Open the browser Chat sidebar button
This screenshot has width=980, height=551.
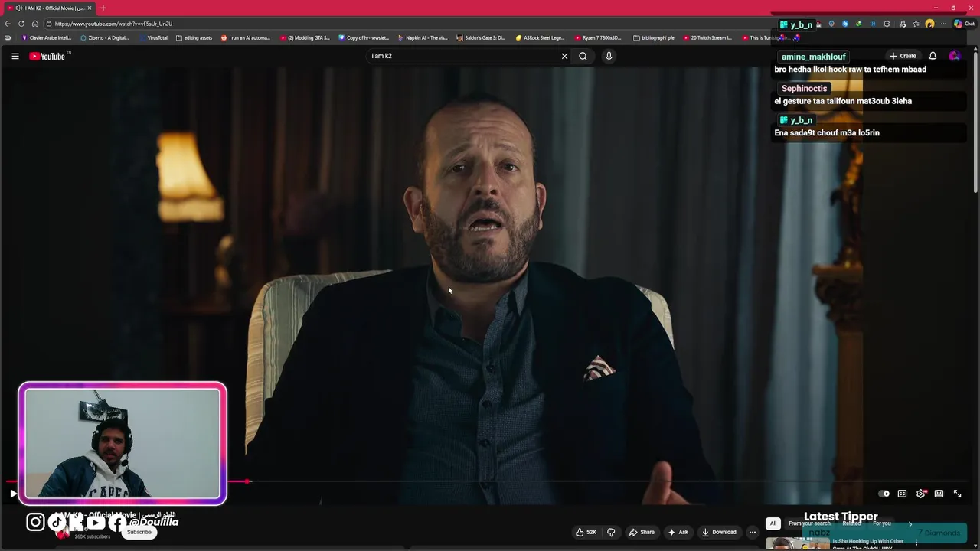pos(964,24)
